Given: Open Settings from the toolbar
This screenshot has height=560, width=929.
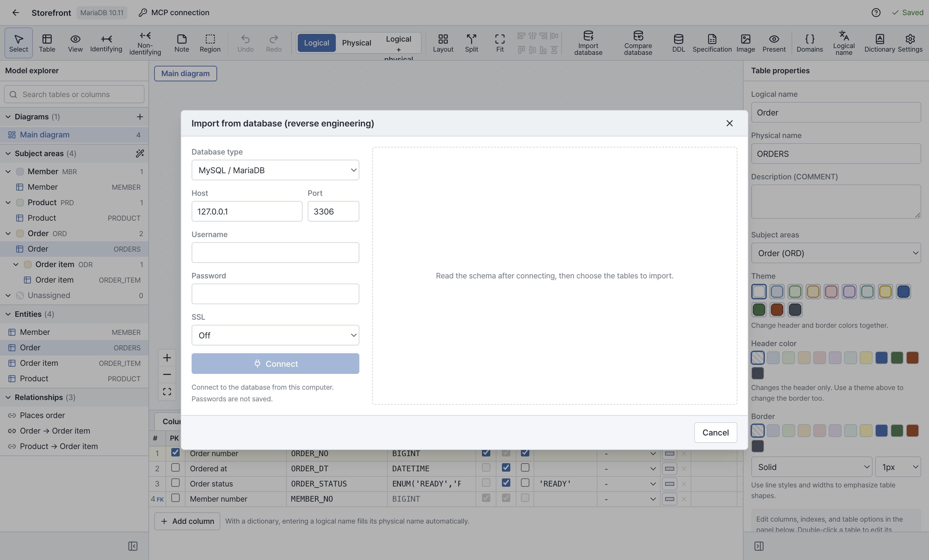Looking at the screenshot, I should coord(910,43).
